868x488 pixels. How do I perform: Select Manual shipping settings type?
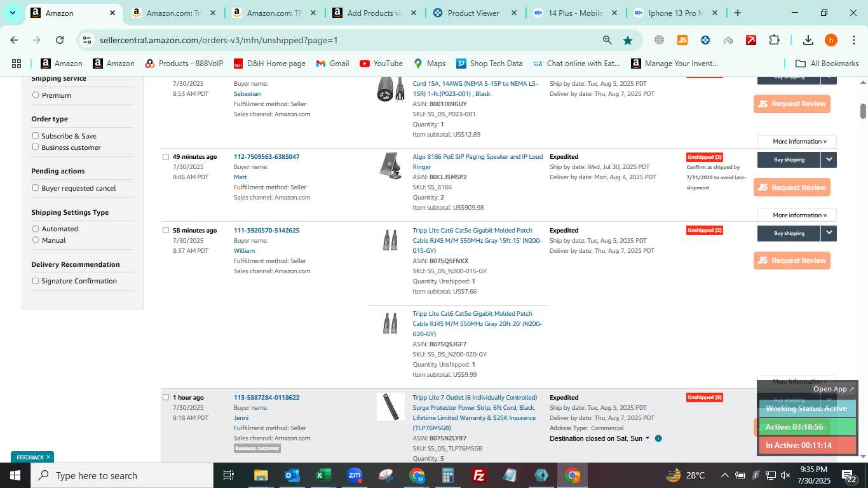[x=36, y=240]
